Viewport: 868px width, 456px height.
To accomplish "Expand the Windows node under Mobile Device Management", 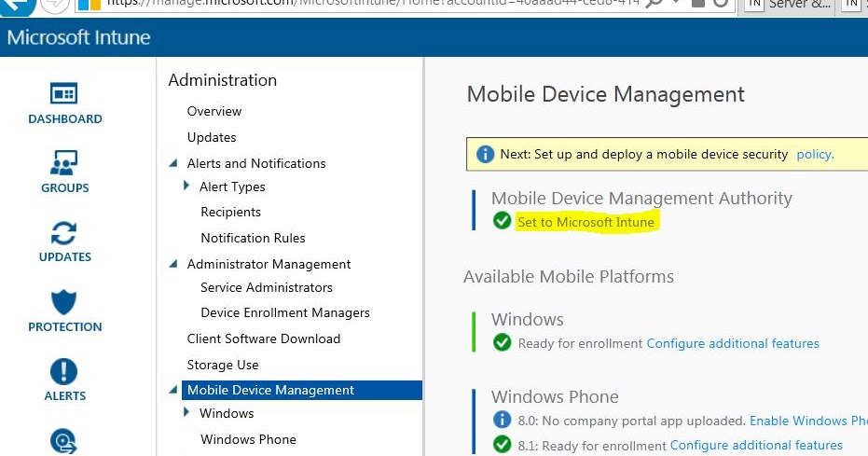I will [186, 412].
